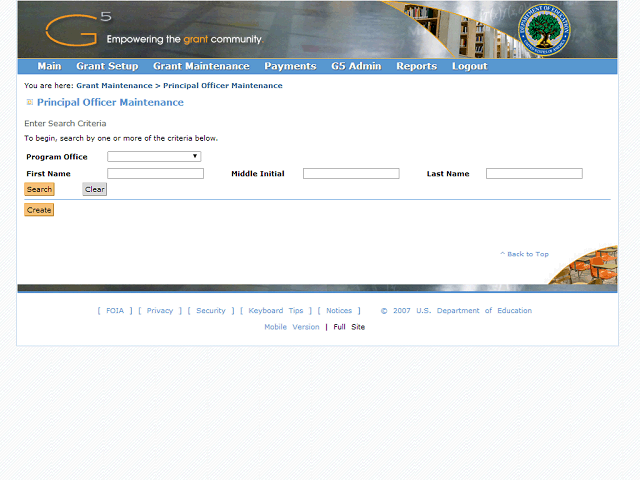
Task: Open the Security footer link
Action: [x=211, y=311]
